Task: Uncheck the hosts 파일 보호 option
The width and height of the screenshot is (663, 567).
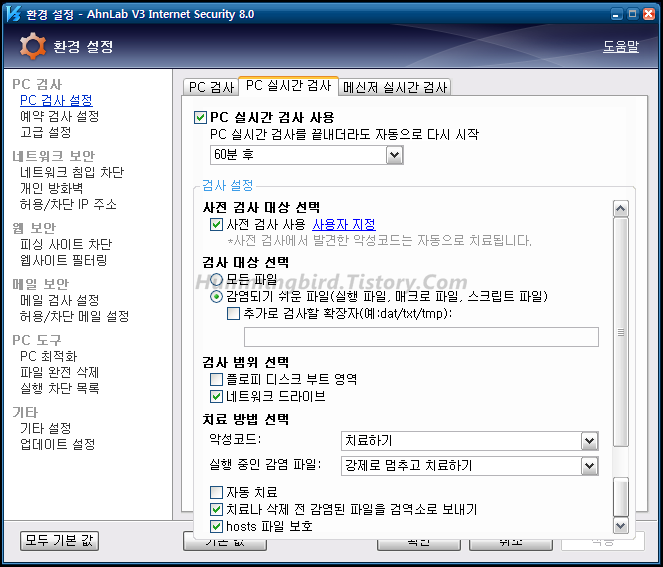Action: (x=217, y=525)
